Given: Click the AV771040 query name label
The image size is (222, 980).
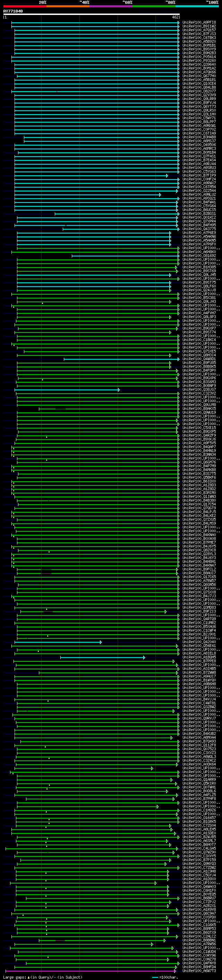Looking at the screenshot, I should tap(13, 11).
